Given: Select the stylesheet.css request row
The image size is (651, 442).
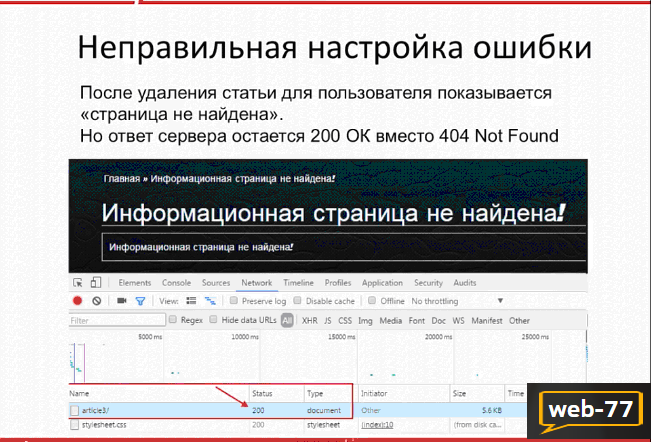Looking at the screenshot, I should pyautogui.click(x=298, y=425).
